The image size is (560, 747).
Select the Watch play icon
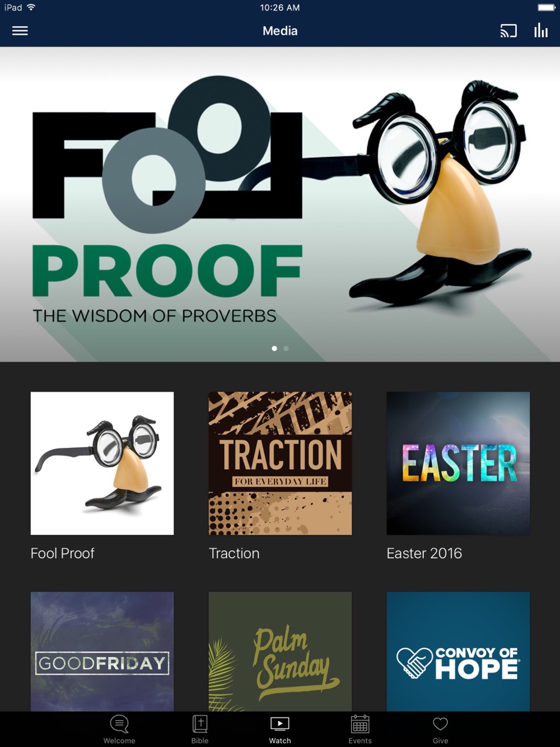tap(280, 724)
